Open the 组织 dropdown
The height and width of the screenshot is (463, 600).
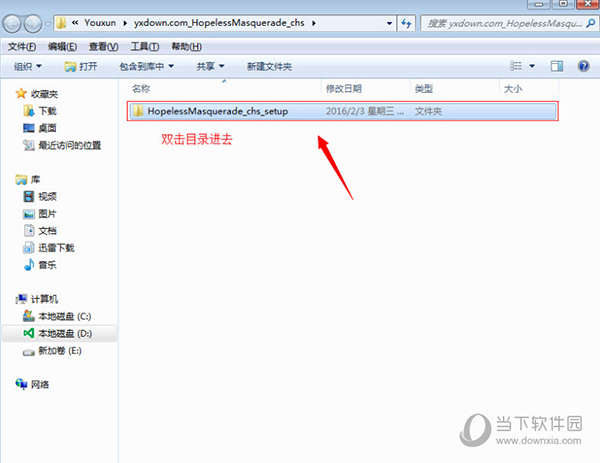[28, 67]
